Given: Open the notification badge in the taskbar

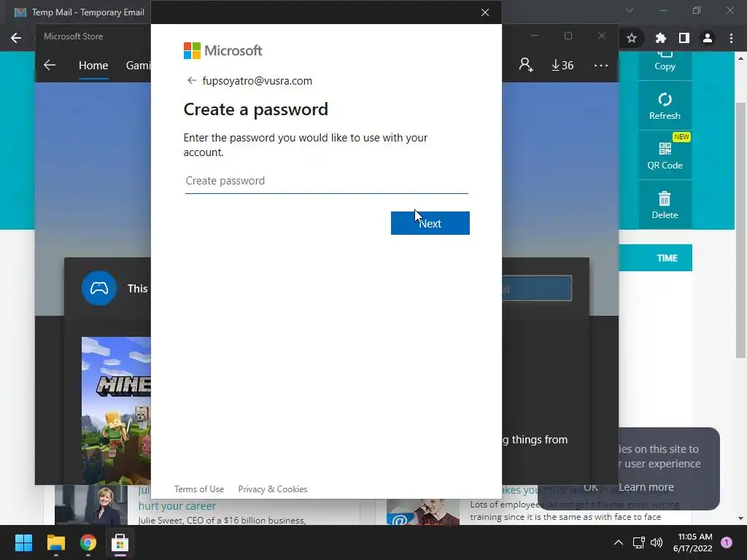Looking at the screenshot, I should point(727,542).
